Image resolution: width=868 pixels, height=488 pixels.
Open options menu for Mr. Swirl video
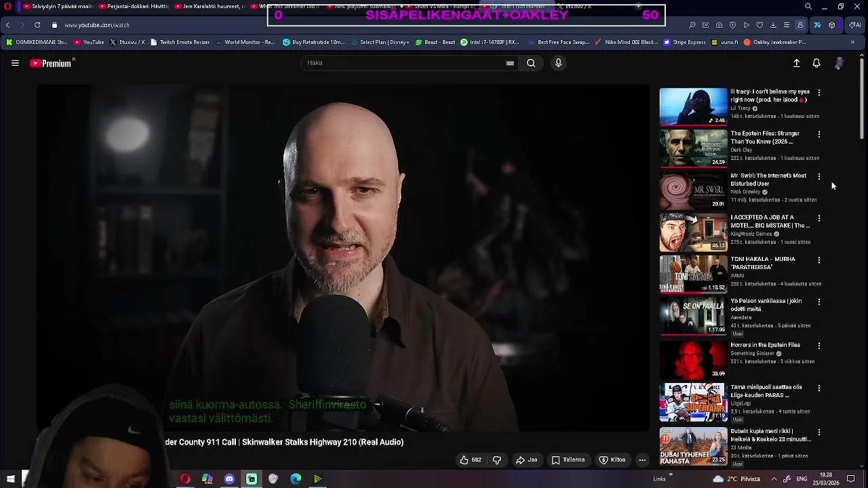point(819,176)
